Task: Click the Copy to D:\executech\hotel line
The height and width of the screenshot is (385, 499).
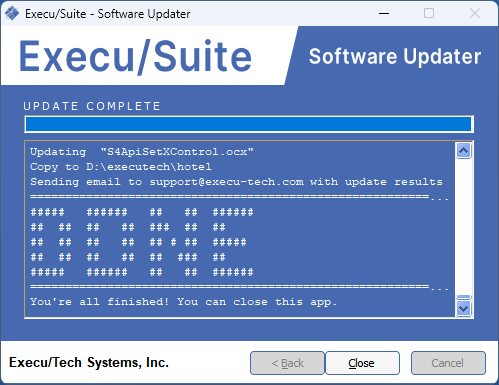Action: pyautogui.click(x=121, y=167)
